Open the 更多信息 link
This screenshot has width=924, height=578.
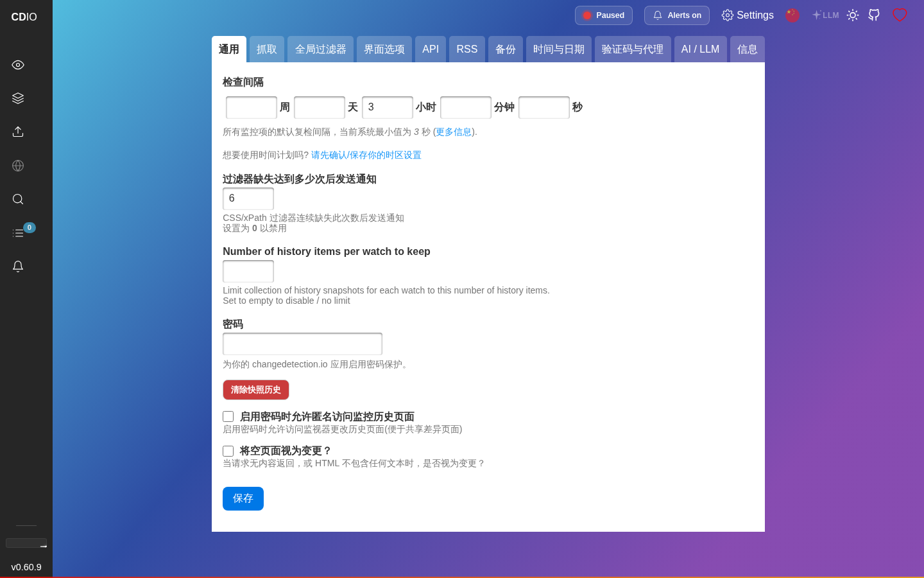tap(454, 132)
